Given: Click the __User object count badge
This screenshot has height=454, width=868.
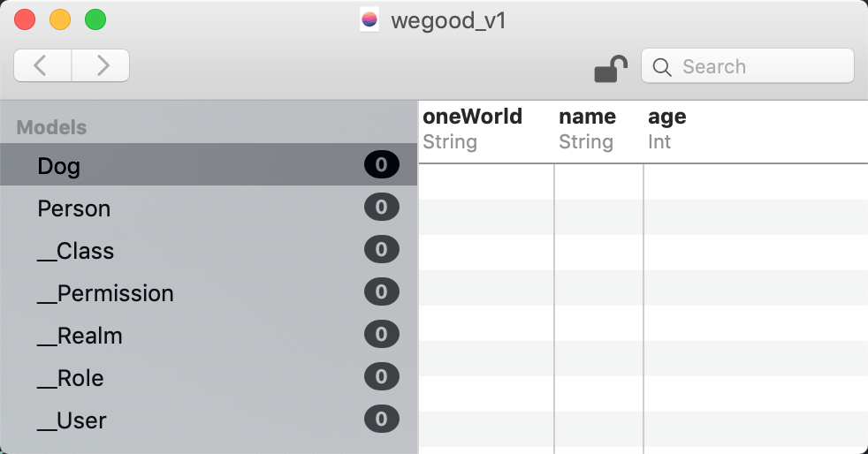Looking at the screenshot, I should point(381,420).
